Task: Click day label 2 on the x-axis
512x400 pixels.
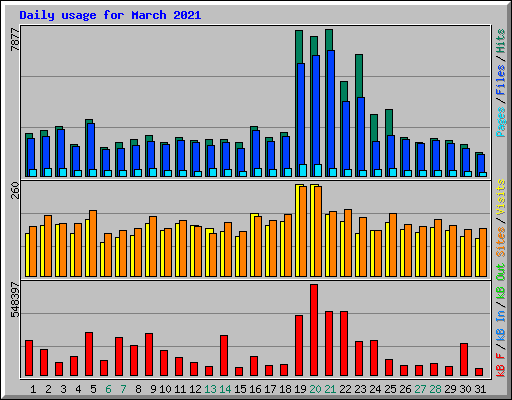Action: pyautogui.click(x=48, y=389)
